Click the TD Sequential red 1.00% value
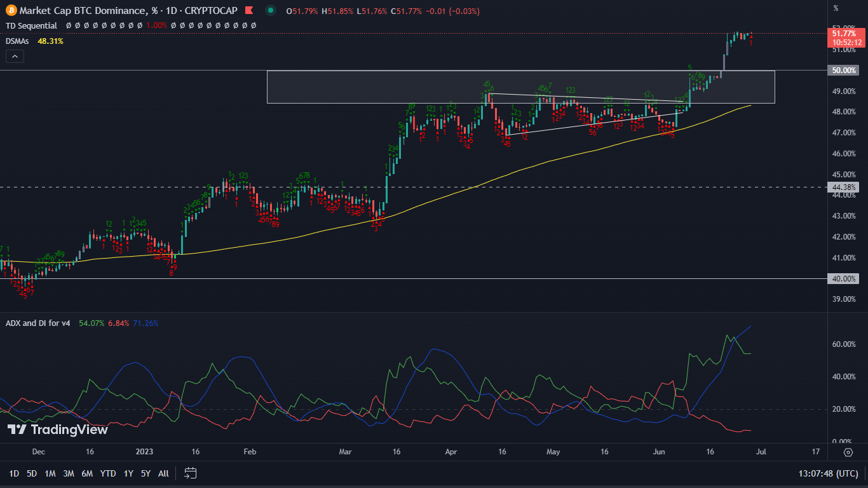868x488 pixels. coord(156,25)
